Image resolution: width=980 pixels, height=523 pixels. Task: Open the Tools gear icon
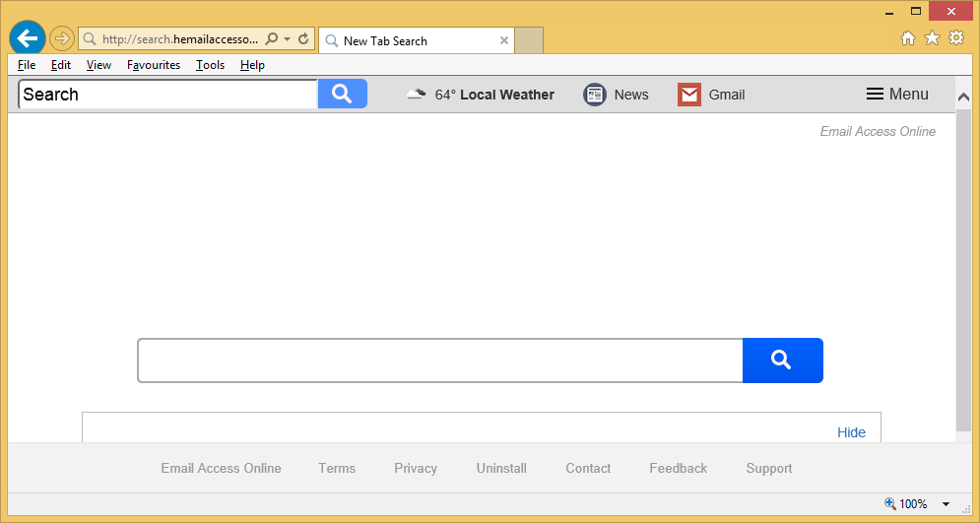pos(956,38)
